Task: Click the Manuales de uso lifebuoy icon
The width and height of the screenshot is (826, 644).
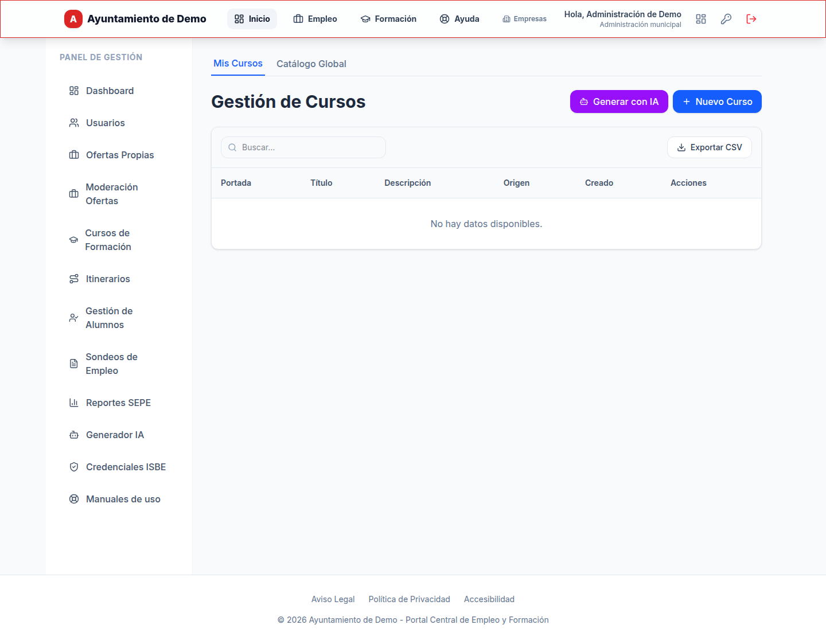Action: point(74,499)
